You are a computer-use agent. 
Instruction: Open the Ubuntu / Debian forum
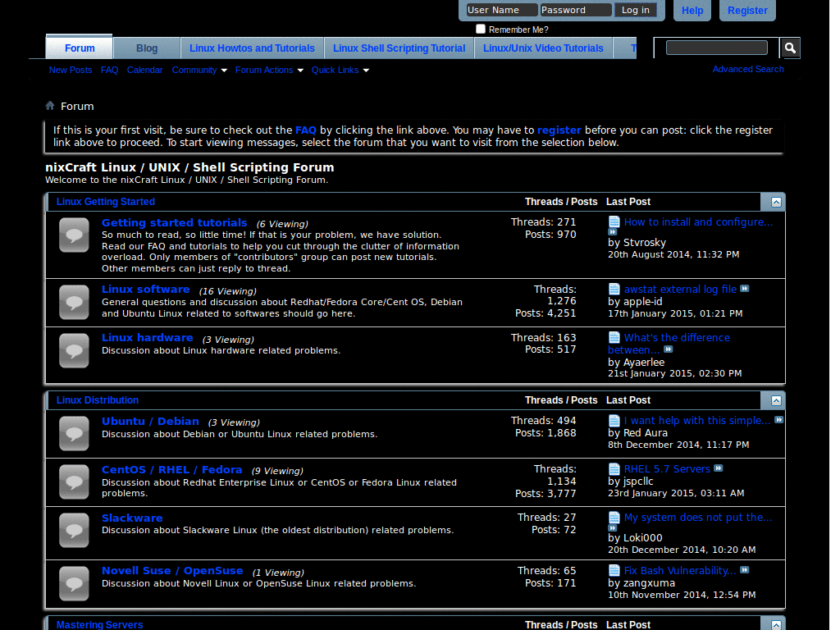click(x=151, y=421)
